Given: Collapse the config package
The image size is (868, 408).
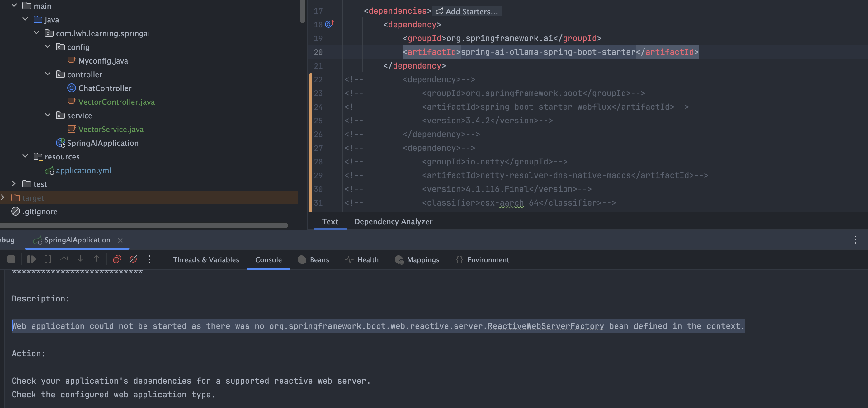Looking at the screenshot, I should point(48,46).
